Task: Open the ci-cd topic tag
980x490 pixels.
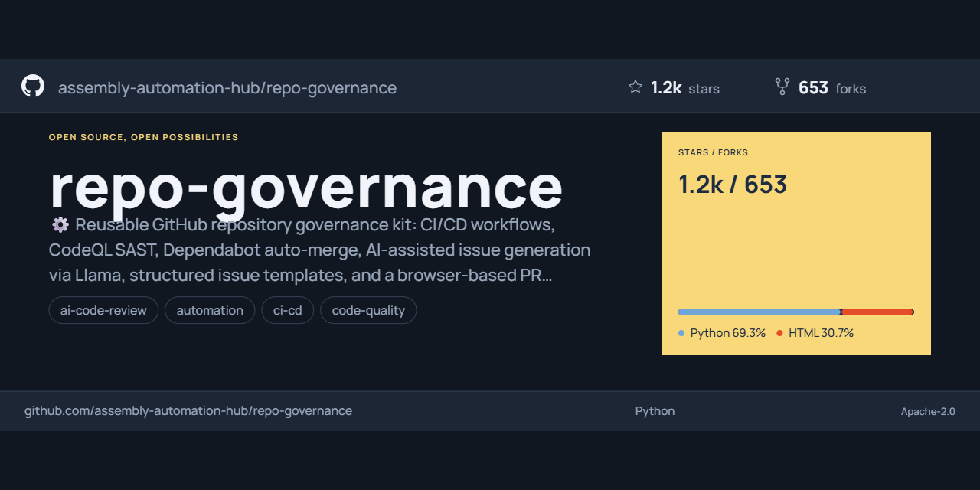Action: coord(288,310)
